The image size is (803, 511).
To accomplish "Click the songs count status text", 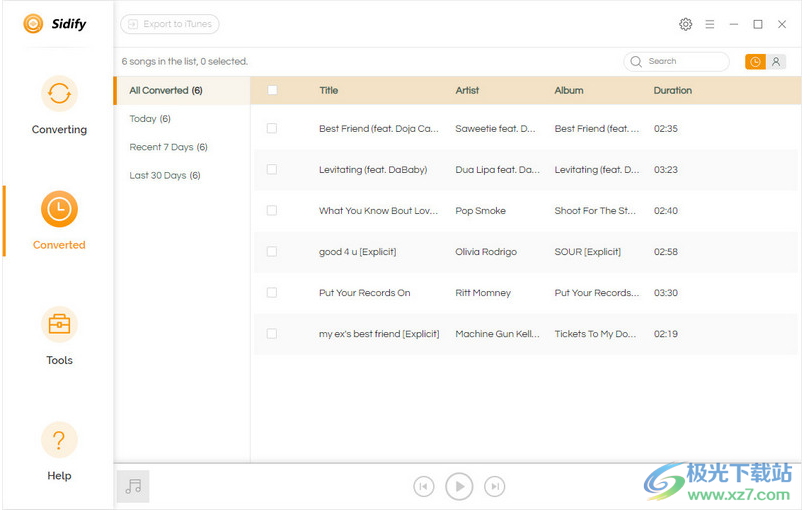I will (184, 61).
